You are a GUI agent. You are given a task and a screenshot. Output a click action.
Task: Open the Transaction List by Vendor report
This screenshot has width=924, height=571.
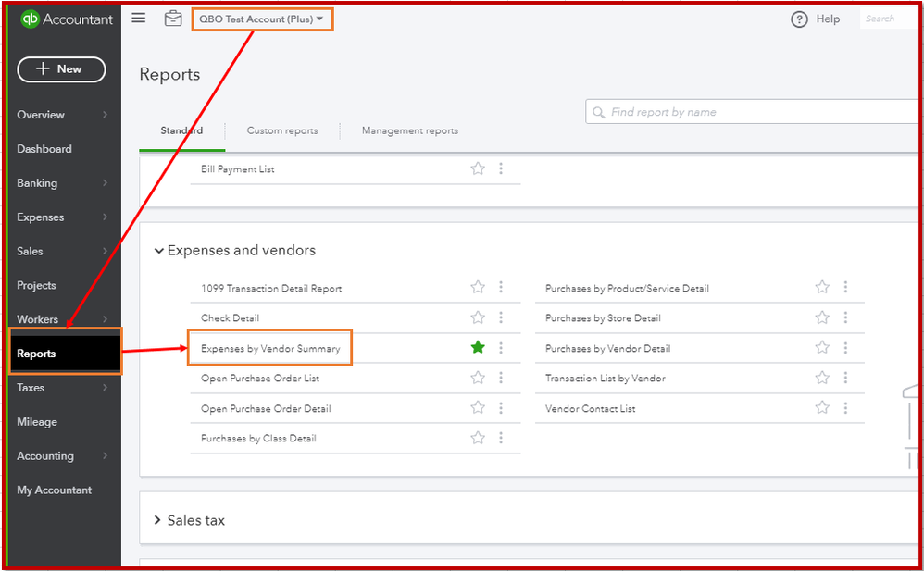pyautogui.click(x=606, y=379)
